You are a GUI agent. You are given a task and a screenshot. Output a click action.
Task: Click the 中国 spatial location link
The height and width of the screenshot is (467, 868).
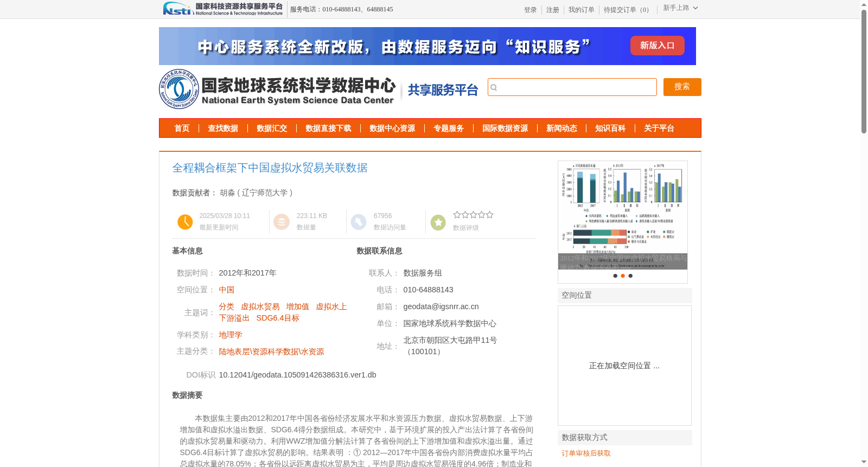(227, 290)
